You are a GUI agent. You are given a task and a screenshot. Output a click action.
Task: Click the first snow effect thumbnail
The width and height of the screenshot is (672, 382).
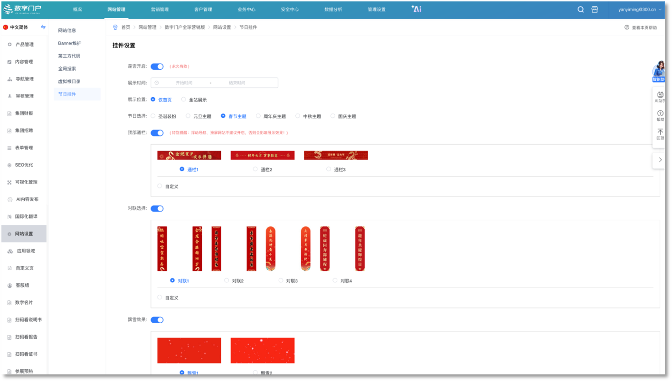pos(189,351)
